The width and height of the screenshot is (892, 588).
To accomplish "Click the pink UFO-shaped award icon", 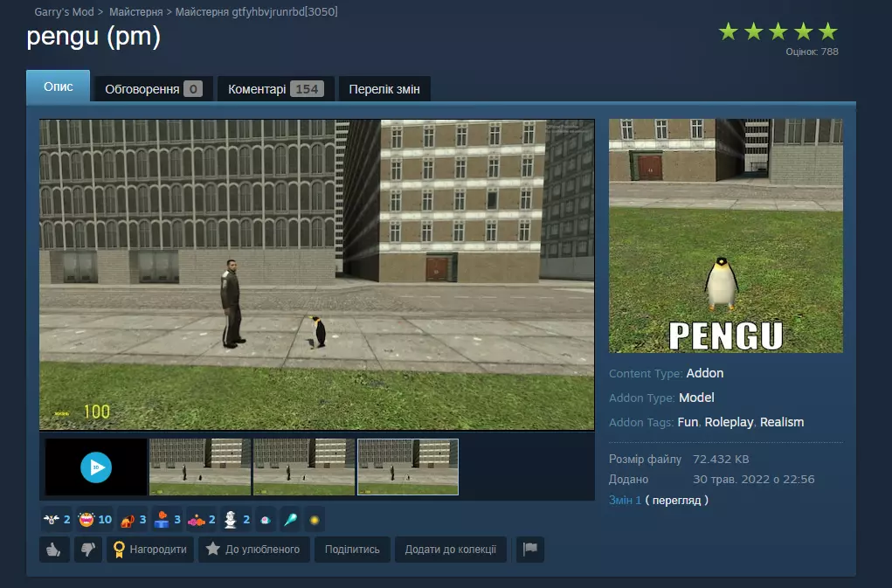I will tap(266, 520).
